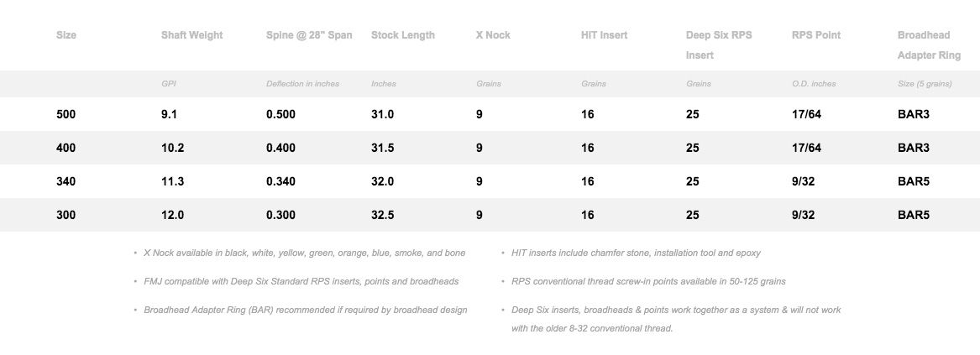Screen dimensions: 980x355
Task: Click the Broadhead Adapter Ring header
Action: (929, 45)
